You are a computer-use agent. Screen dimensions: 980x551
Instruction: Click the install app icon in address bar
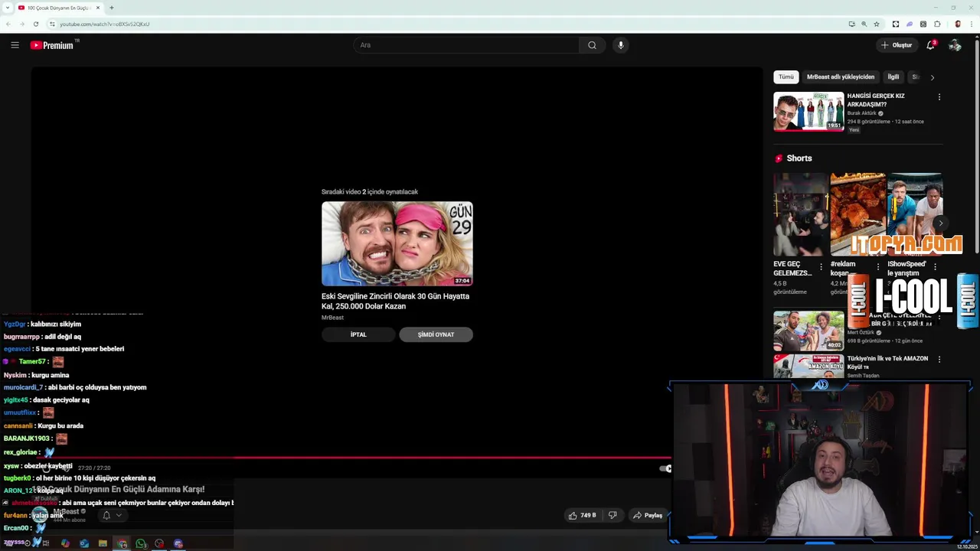coord(851,24)
